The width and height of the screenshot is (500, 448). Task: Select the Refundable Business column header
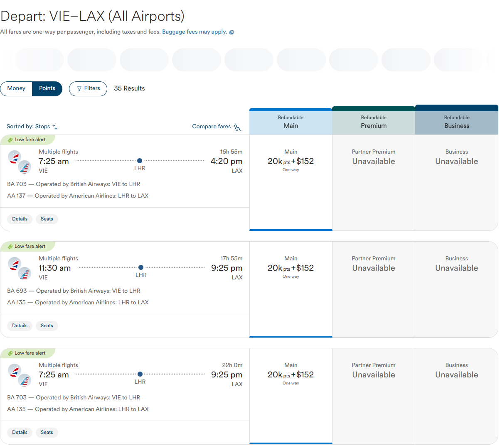pyautogui.click(x=456, y=122)
